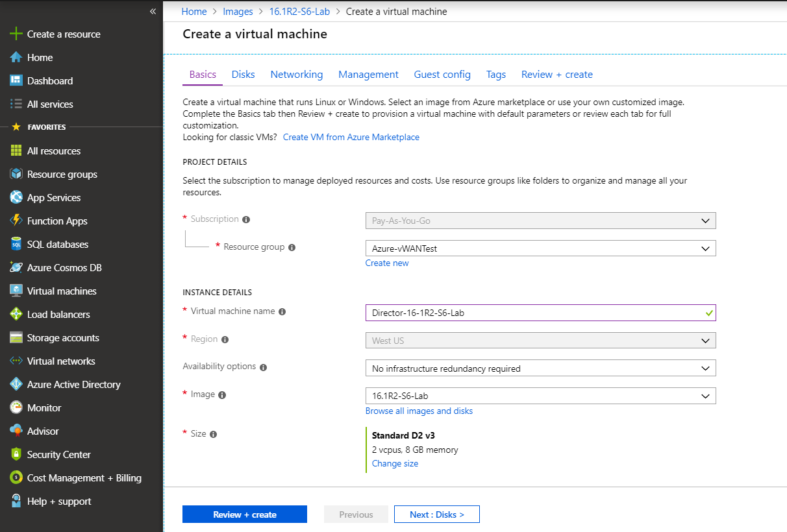Viewport: 787px width, 532px height.
Task: Click the Create a resource plus icon
Action: coord(16,34)
